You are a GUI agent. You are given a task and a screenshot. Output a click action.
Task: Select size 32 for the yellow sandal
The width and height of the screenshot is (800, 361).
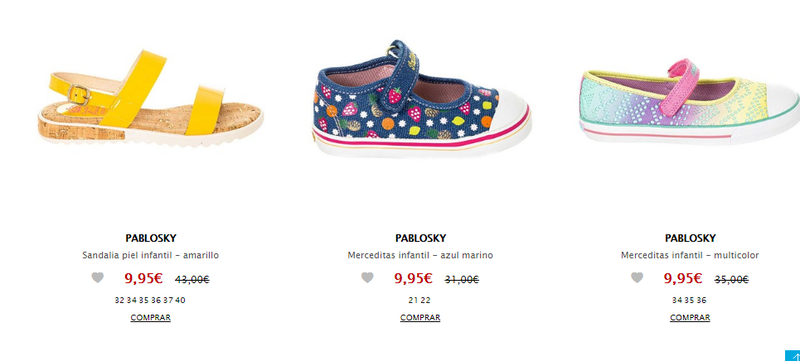(120, 300)
